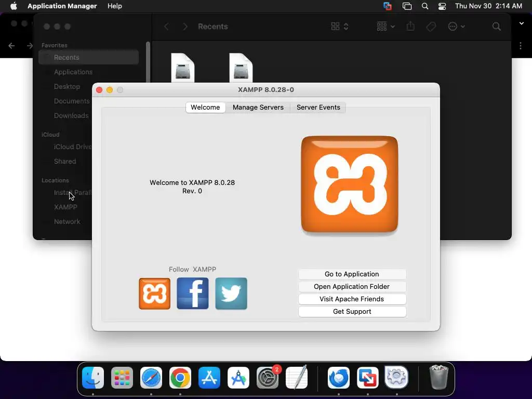Image resolution: width=532 pixels, height=399 pixels.
Task: Select Desktop in Finder sidebar
Action: [x=67, y=87]
